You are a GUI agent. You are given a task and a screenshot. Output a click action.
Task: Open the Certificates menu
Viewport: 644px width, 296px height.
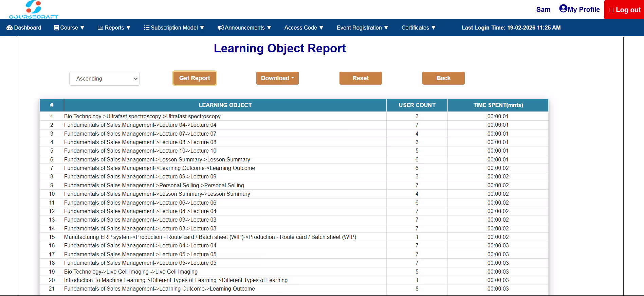(x=418, y=28)
